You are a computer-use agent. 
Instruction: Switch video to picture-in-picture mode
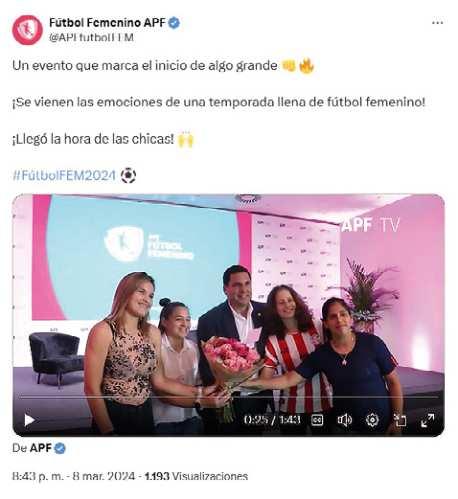(x=400, y=420)
